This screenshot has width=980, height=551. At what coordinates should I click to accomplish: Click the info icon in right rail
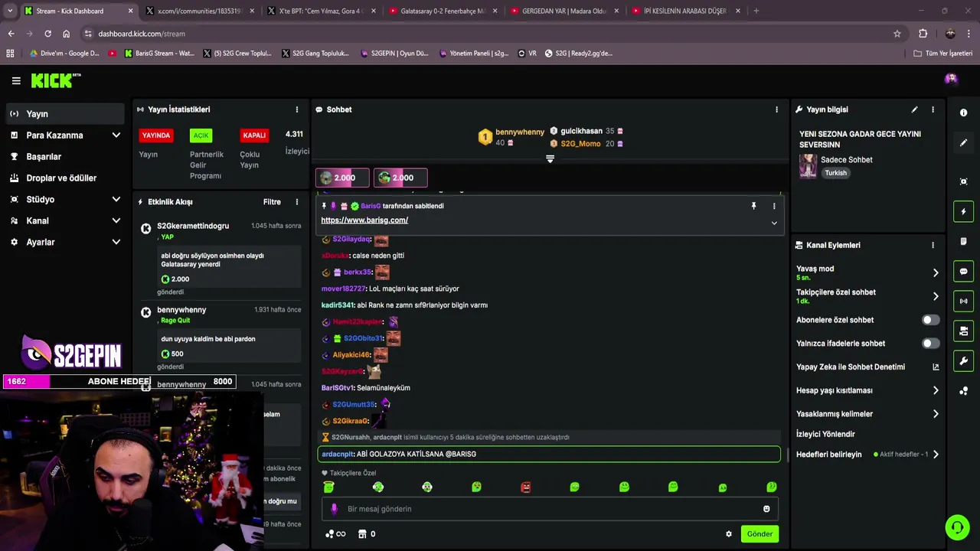pyautogui.click(x=963, y=112)
